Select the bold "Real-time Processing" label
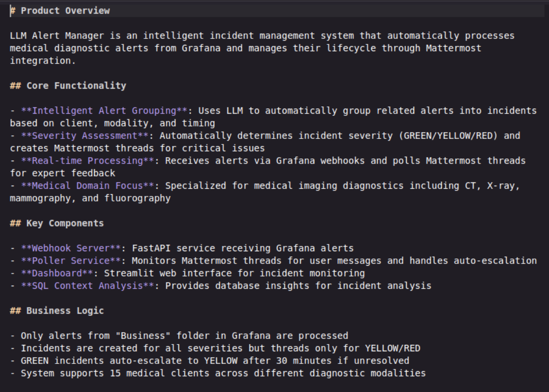 (87, 161)
